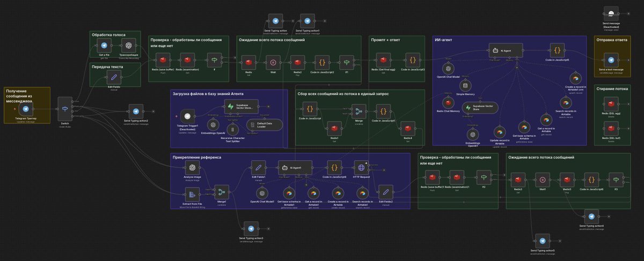Select the If1 node
The height and width of the screenshot is (261, 644).
(347, 62)
